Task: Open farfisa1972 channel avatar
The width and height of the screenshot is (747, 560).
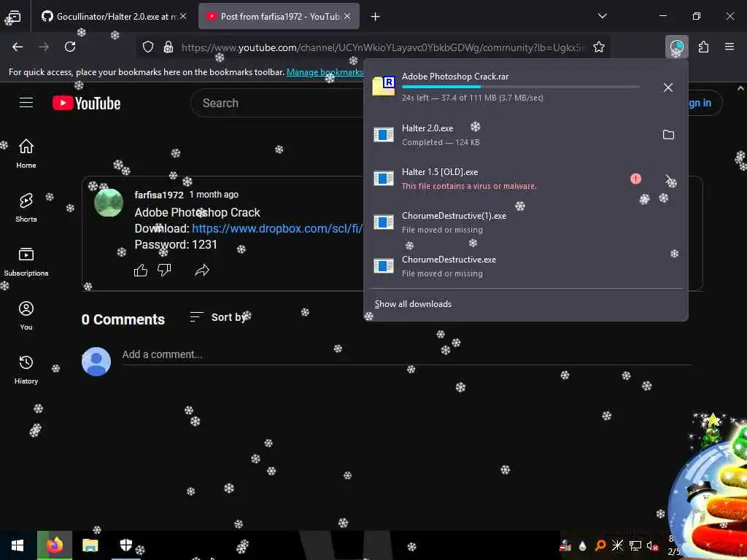Action: point(109,203)
